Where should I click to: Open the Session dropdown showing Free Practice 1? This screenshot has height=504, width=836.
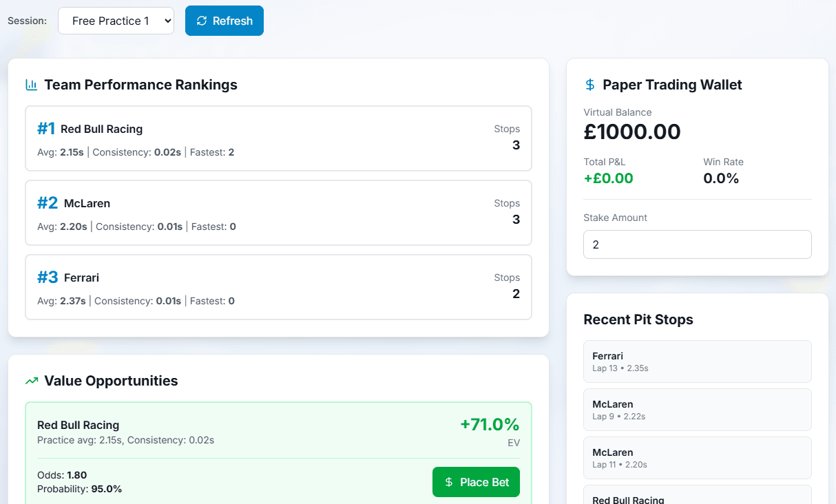pos(116,21)
